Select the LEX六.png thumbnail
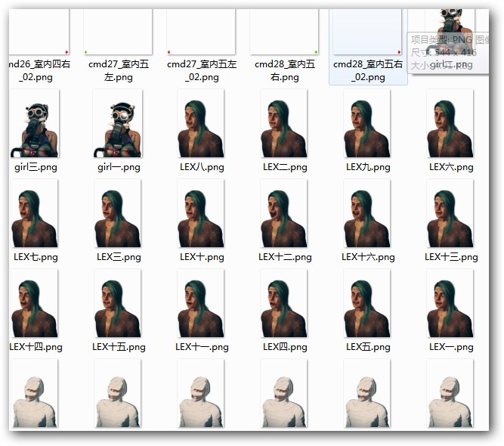The width and height of the screenshot is (504, 446). pos(450,123)
